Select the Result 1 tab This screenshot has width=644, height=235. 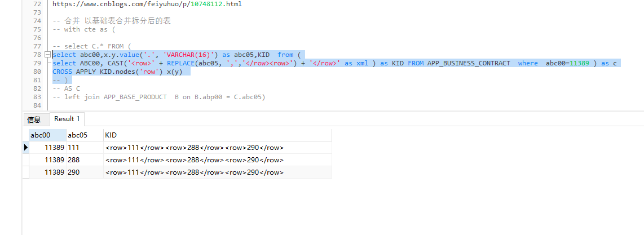coord(67,119)
